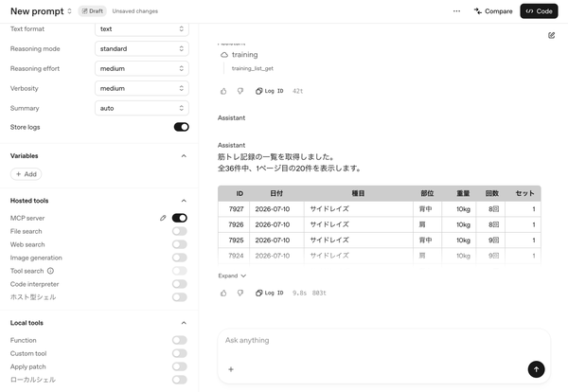The width and height of the screenshot is (568, 392).
Task: Thumbs up the table response message
Action: pyautogui.click(x=223, y=293)
